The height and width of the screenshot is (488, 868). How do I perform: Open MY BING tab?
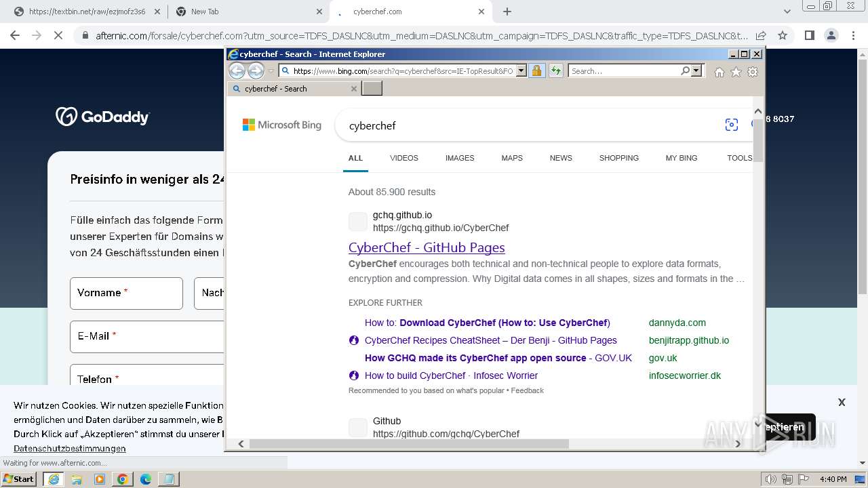[x=682, y=158]
